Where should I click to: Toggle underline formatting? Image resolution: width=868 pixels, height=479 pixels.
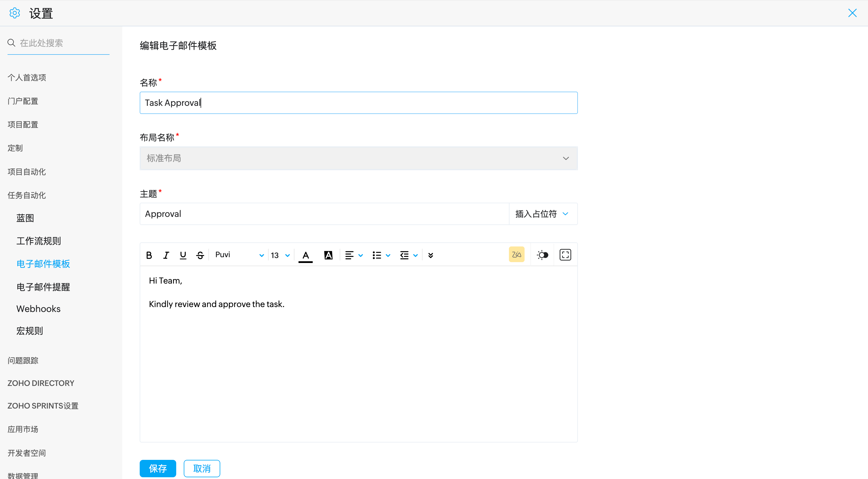pyautogui.click(x=183, y=255)
